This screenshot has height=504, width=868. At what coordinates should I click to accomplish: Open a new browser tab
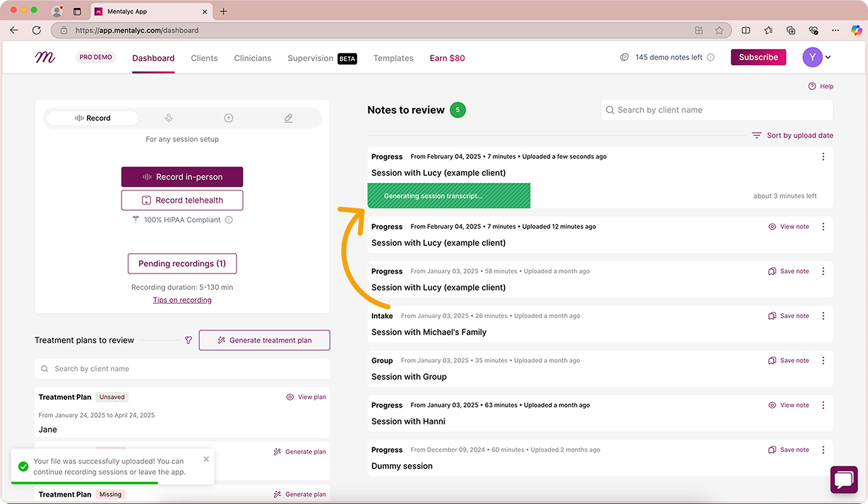coord(224,11)
